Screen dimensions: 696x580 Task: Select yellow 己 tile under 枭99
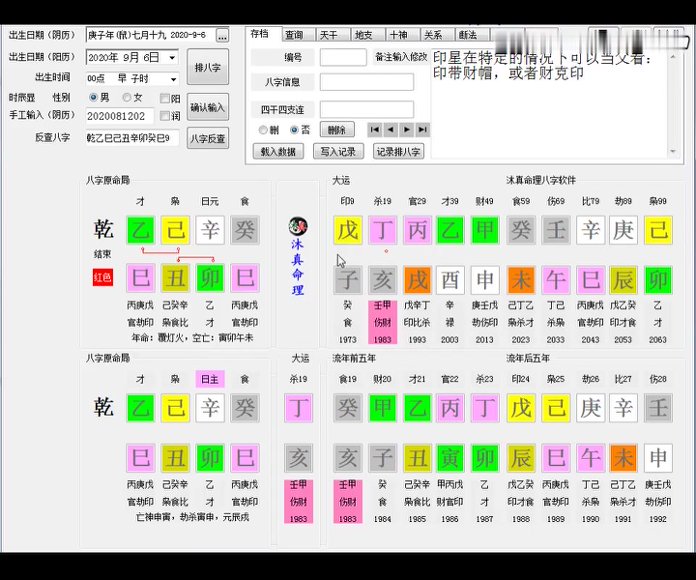(658, 230)
